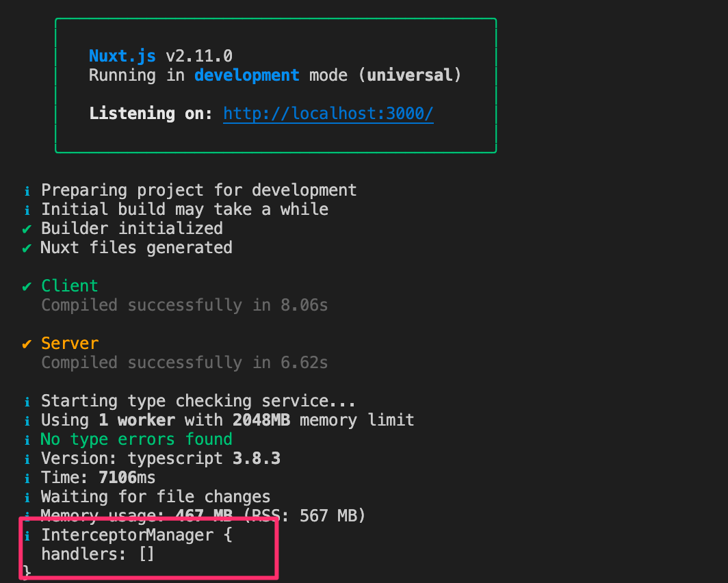
Task: Click the 'v2.11.0' version text
Action: click(198, 56)
